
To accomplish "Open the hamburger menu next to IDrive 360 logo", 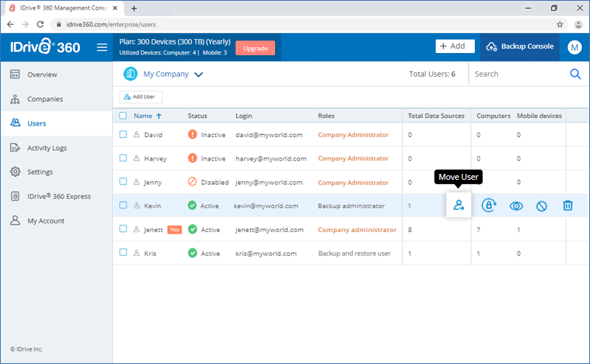I will 102,47.
